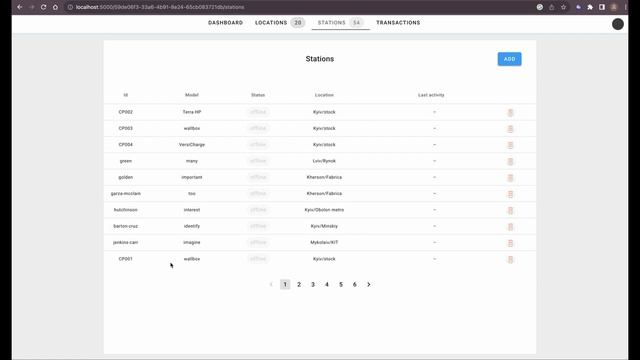Delete station CP001 using its trash icon
The width and height of the screenshot is (640, 360).
510,260
